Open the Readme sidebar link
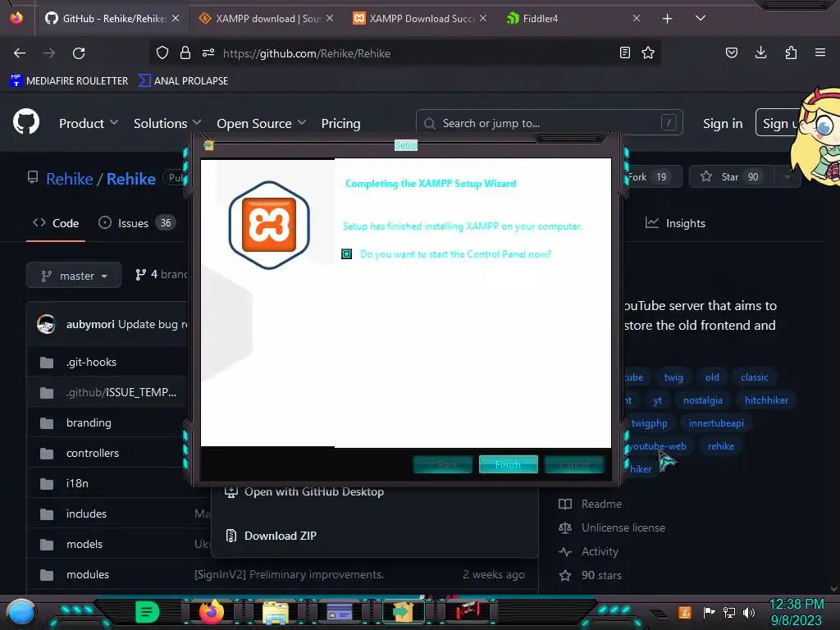 (601, 504)
